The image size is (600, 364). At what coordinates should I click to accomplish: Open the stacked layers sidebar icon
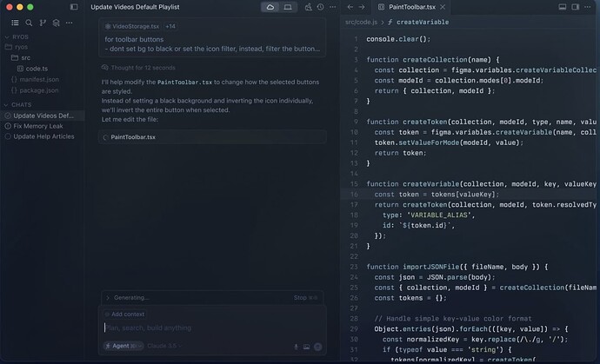pyautogui.click(x=56, y=23)
